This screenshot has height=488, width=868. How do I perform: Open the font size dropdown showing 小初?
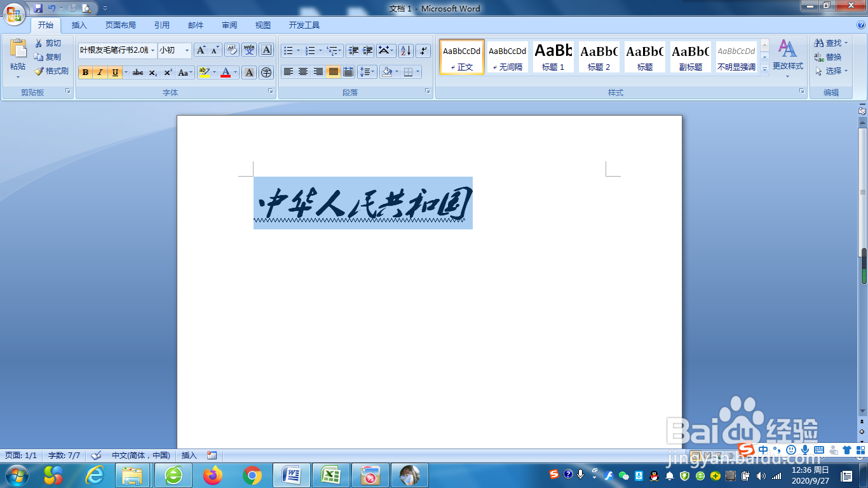click(x=187, y=50)
